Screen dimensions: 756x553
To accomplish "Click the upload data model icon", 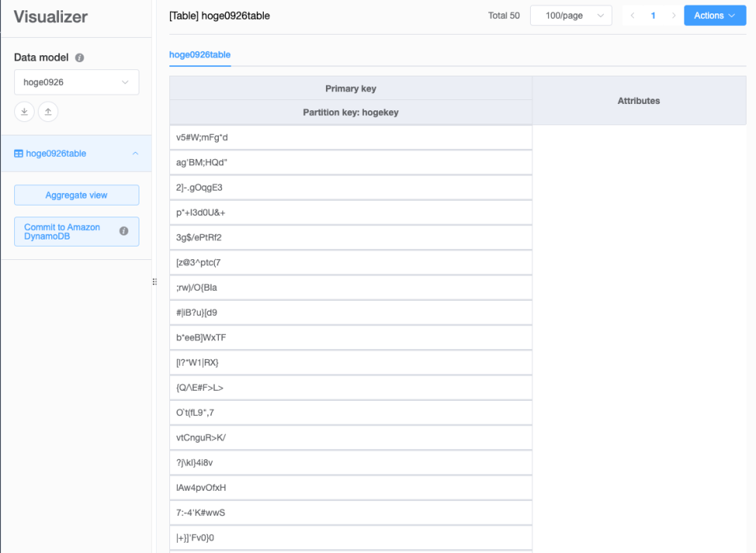I will [x=48, y=112].
